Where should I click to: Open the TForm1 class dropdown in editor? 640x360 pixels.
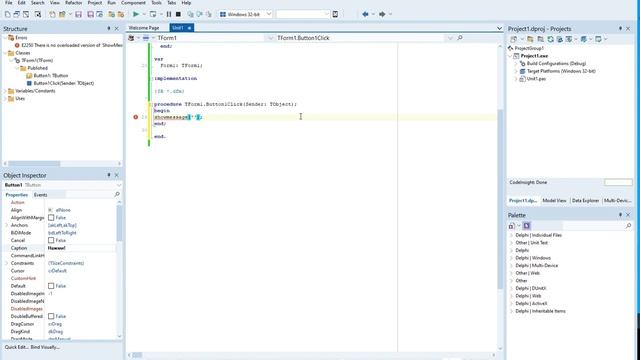270,38
